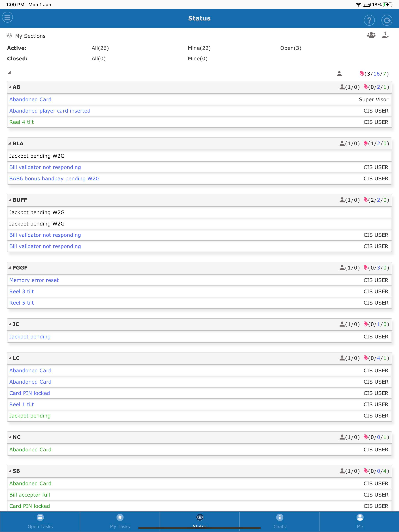This screenshot has width=399, height=532.
Task: Filter active tasks by Open(3)
Action: click(x=291, y=48)
